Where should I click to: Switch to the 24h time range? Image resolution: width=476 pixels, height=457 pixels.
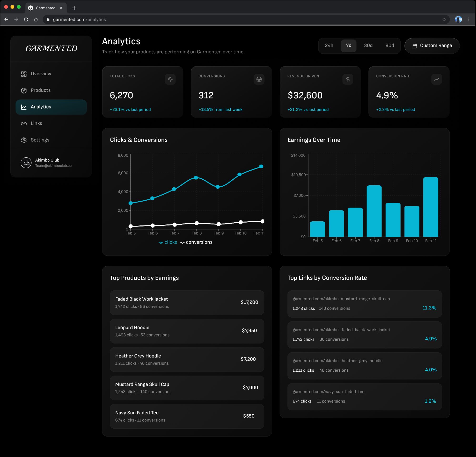[329, 46]
